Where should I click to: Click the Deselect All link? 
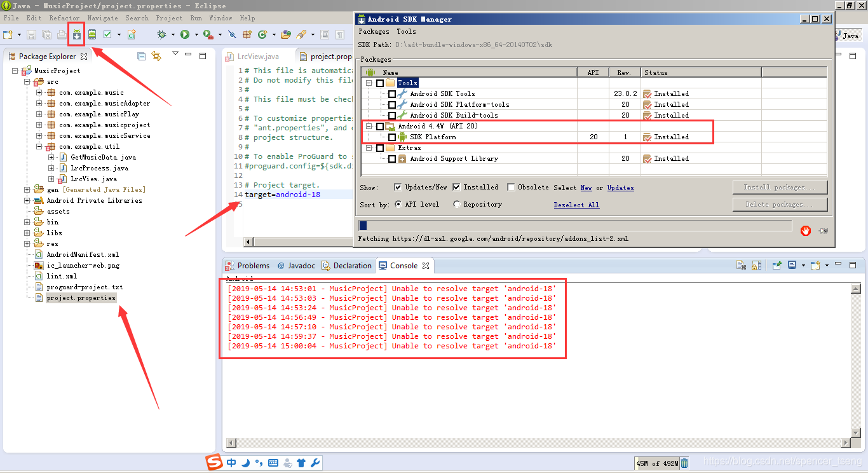click(576, 205)
